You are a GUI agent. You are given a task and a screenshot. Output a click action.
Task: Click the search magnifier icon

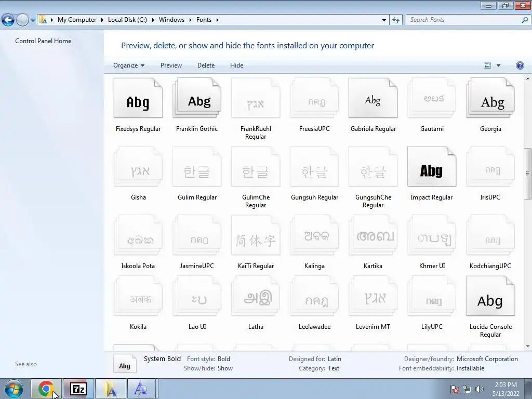pyautogui.click(x=525, y=20)
